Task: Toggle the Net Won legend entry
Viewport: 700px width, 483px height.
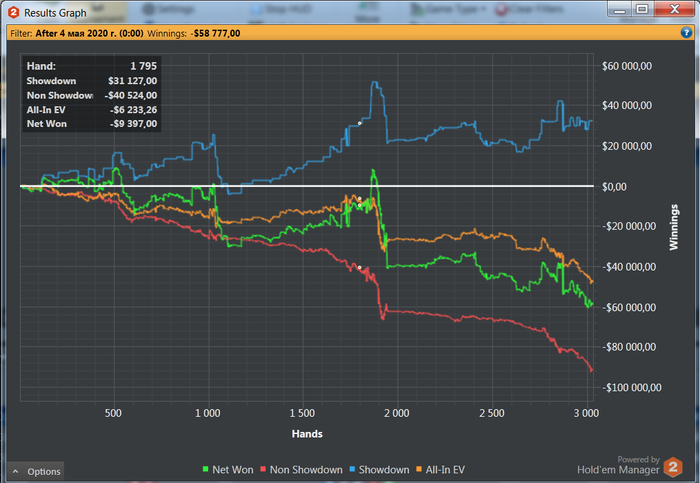Action: pyautogui.click(x=228, y=470)
